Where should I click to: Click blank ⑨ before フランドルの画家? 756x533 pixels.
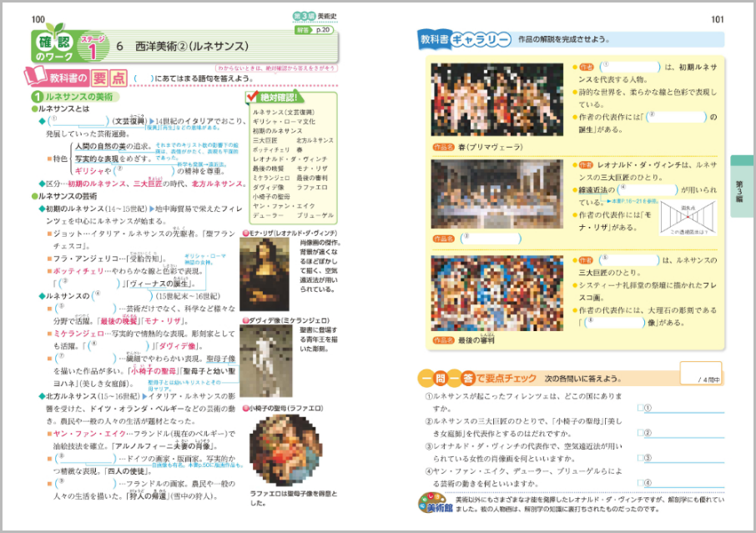(86, 483)
